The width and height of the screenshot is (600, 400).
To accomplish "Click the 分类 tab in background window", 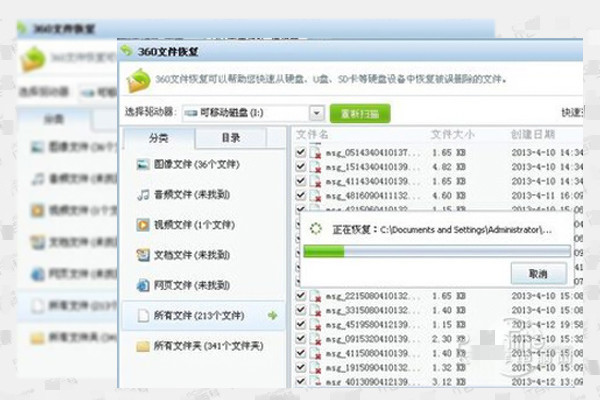I will point(54,119).
